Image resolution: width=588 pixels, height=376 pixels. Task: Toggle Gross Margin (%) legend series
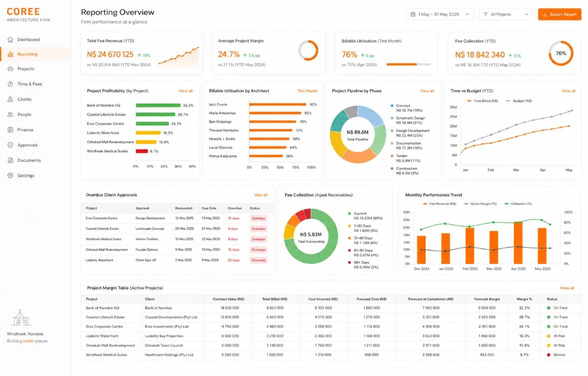tap(480, 204)
